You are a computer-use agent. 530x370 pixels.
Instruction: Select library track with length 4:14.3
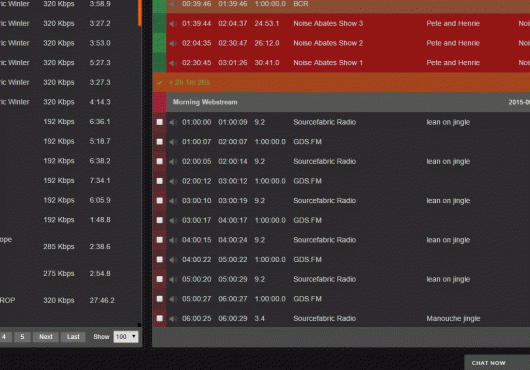tap(70, 102)
